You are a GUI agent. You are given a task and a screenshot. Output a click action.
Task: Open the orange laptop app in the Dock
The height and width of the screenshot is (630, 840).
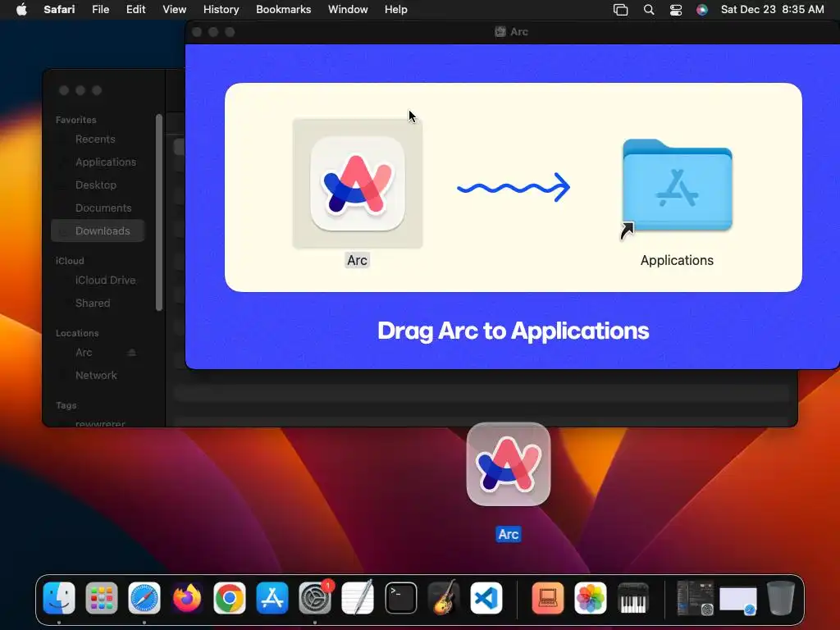tap(547, 597)
